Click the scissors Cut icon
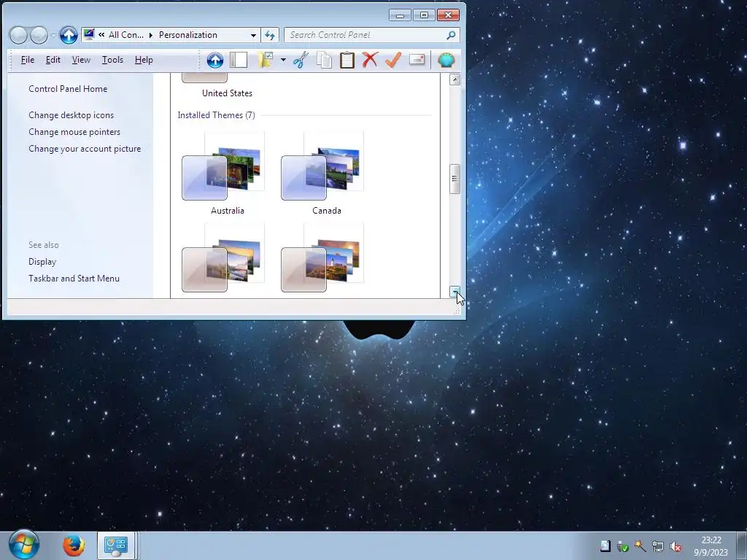This screenshot has height=560, width=747. coord(301,60)
